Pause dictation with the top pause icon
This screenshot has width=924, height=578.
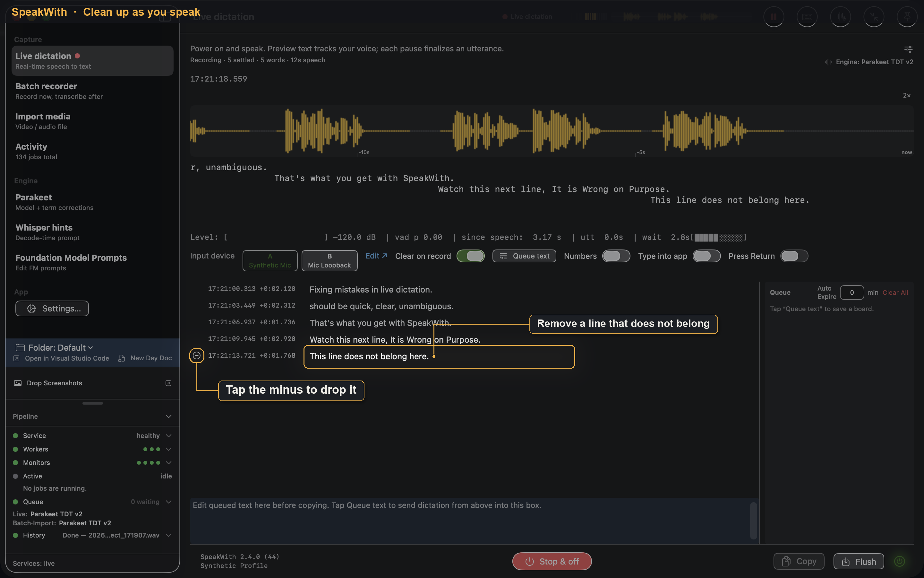pos(774,17)
